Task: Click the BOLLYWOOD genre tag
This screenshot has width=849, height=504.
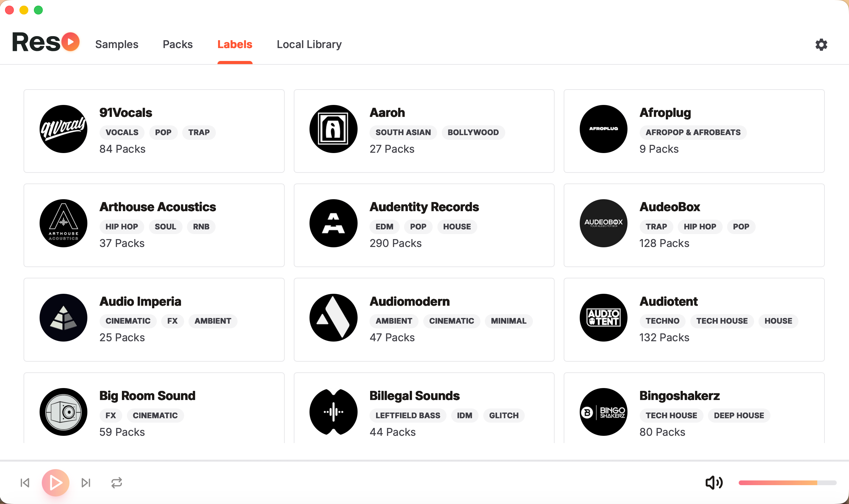Action: (473, 133)
